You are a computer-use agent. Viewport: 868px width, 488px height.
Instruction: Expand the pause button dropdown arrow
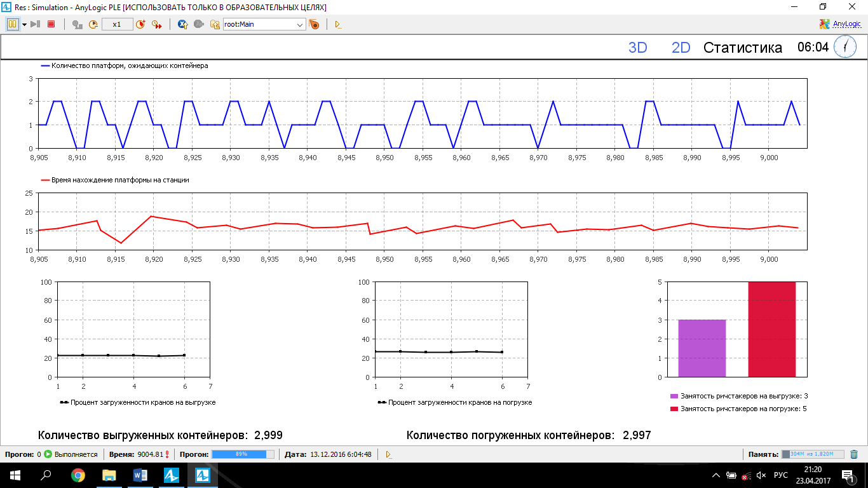click(24, 24)
